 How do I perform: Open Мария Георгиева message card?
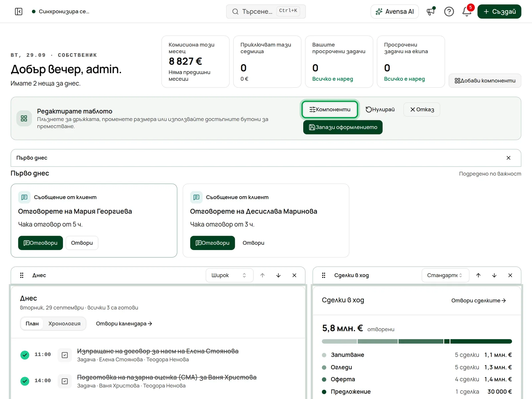82,243
